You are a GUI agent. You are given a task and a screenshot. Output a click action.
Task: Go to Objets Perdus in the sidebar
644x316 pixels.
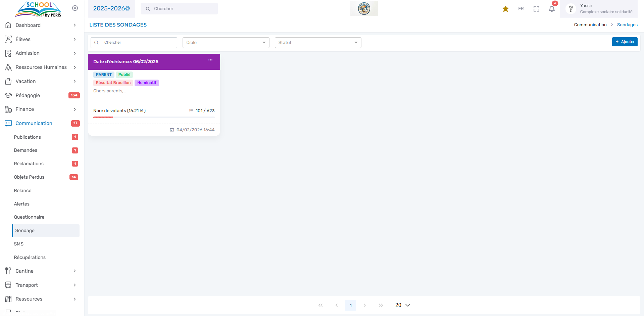(29, 177)
